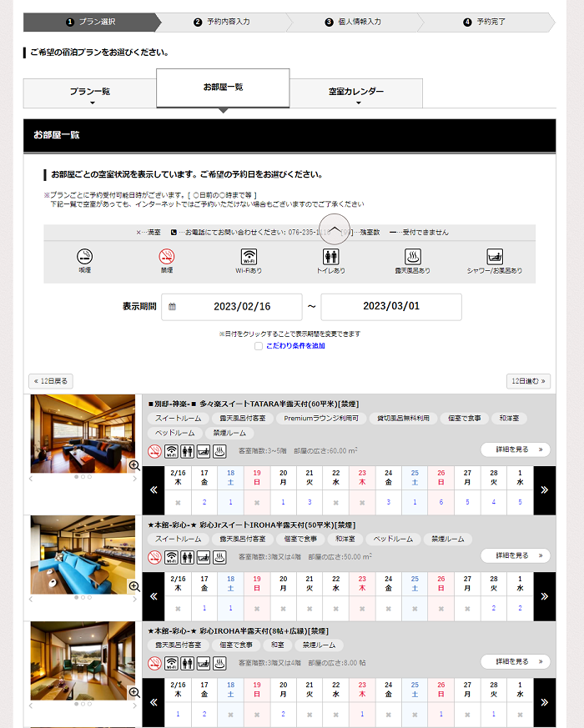Click the open-air bath legend icon
Viewport: 584px width, 728px height.
[x=413, y=256]
